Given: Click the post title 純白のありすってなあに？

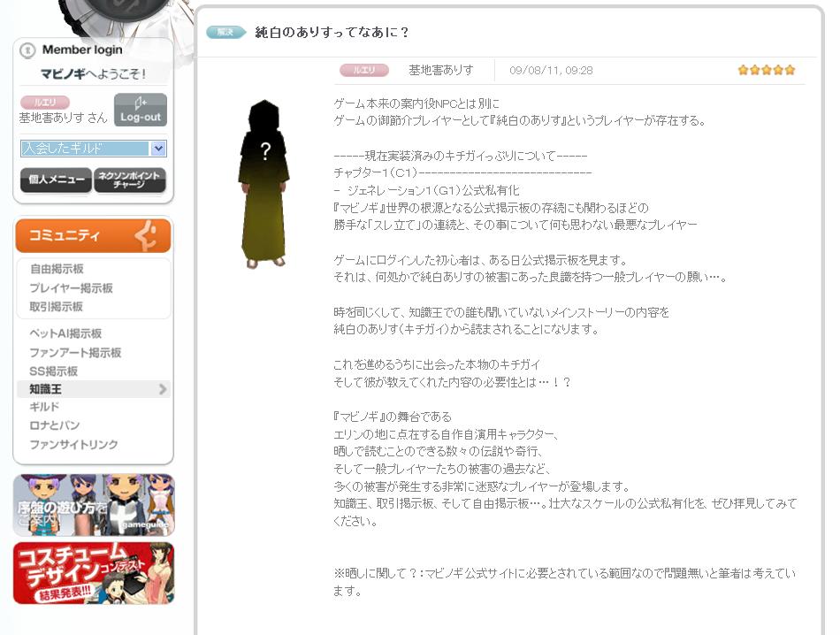Looking at the screenshot, I should [x=332, y=33].
